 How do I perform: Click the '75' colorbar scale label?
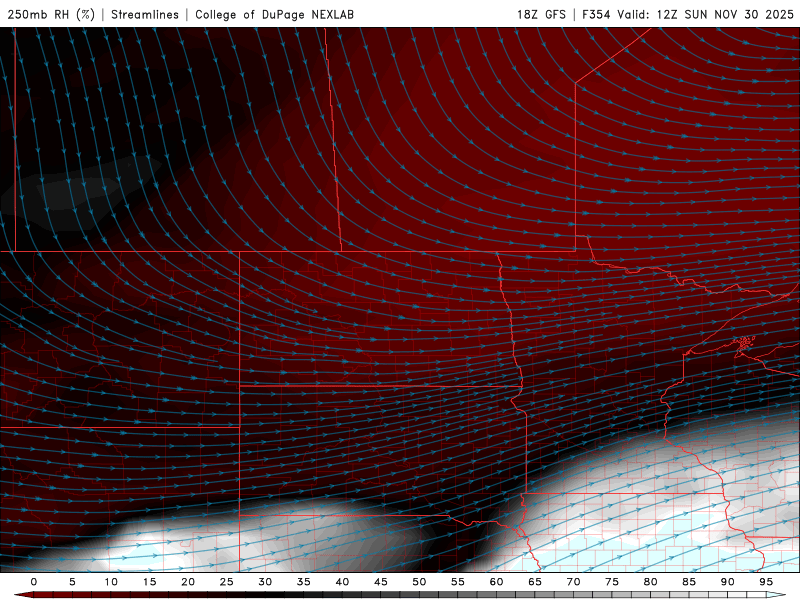tap(612, 582)
